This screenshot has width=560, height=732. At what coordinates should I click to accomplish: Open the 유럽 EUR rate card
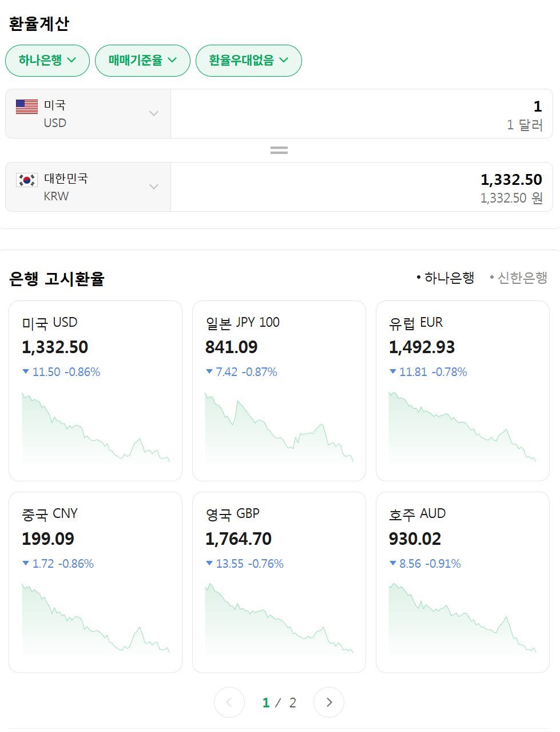coord(463,391)
